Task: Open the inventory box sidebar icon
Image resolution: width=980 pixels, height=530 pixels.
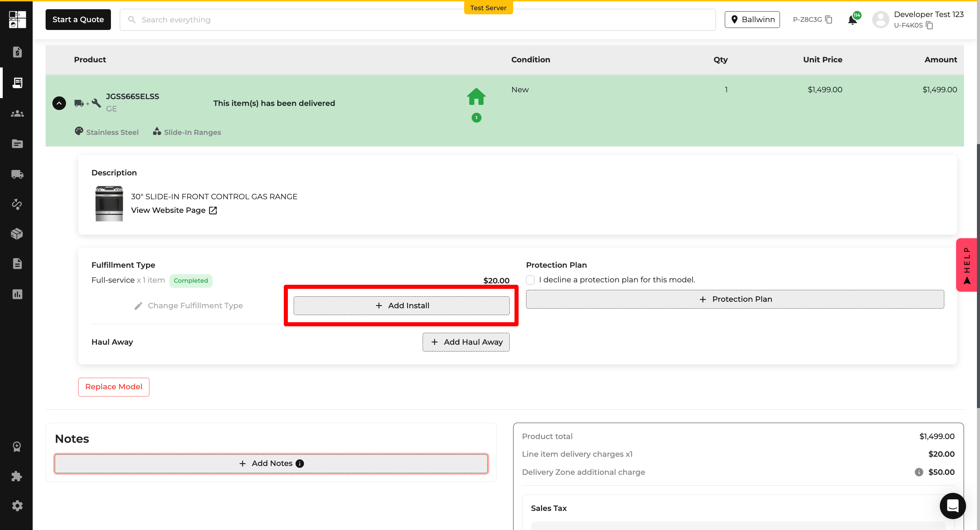Action: (17, 233)
